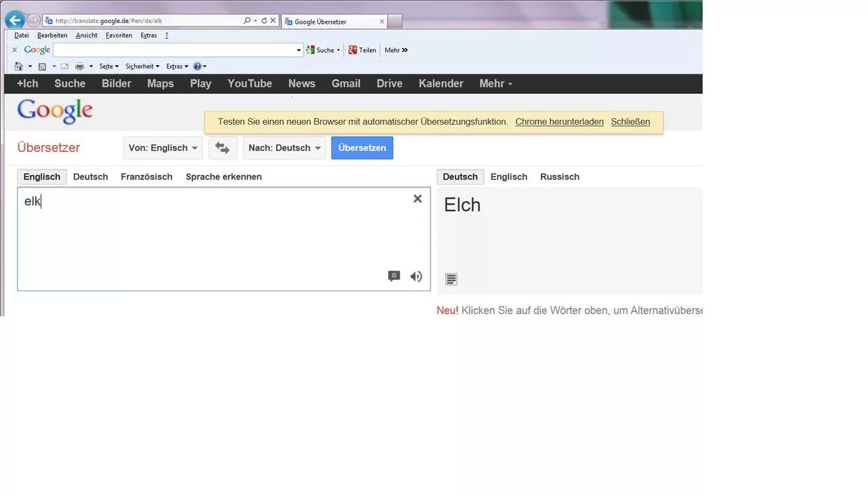
Task: Expand the Home icon dropdown arrow
Action: (30, 66)
